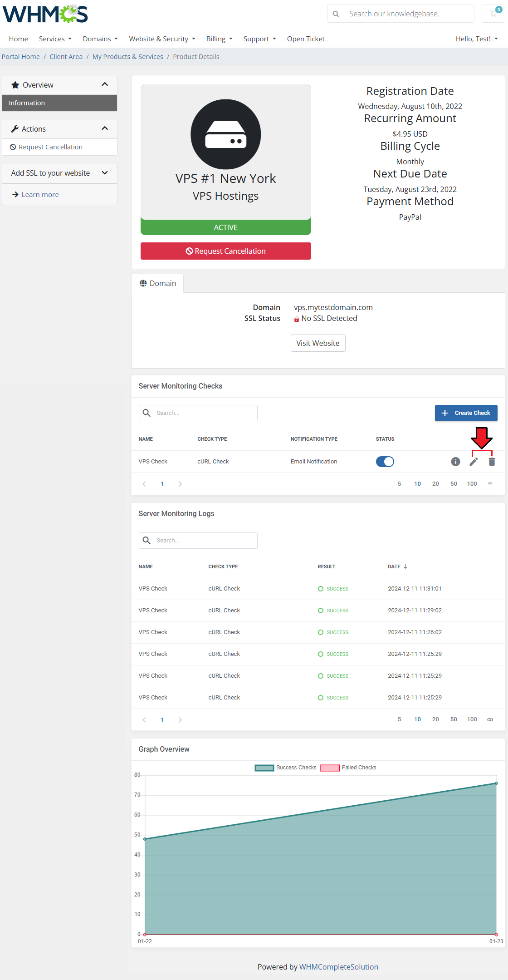Click the vps.mytestdomain.com domain text
Viewport: 508px width, 980px height.
point(333,307)
